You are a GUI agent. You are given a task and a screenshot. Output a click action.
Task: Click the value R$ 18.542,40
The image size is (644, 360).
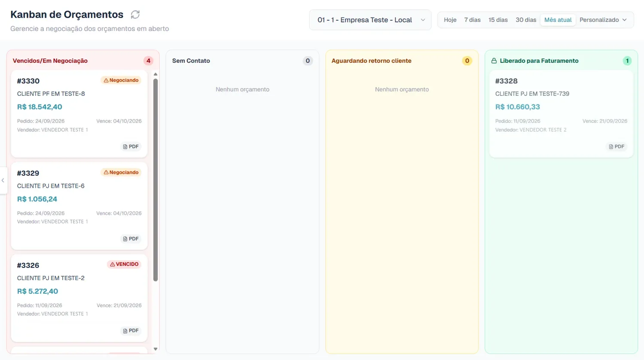point(39,107)
